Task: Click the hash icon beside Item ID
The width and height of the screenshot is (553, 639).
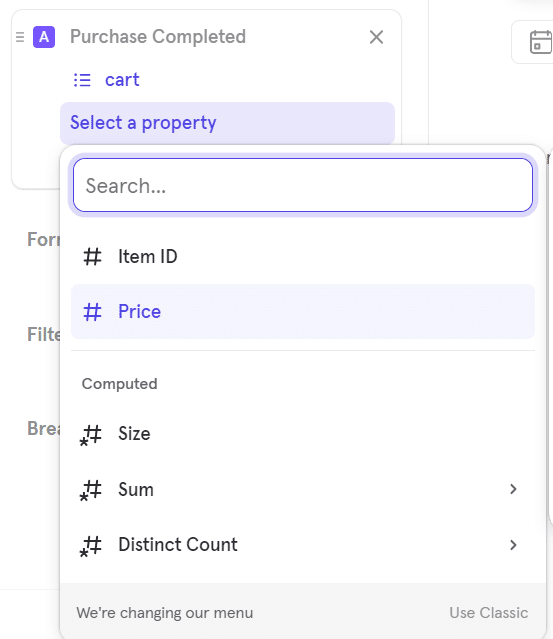Action: click(x=93, y=257)
